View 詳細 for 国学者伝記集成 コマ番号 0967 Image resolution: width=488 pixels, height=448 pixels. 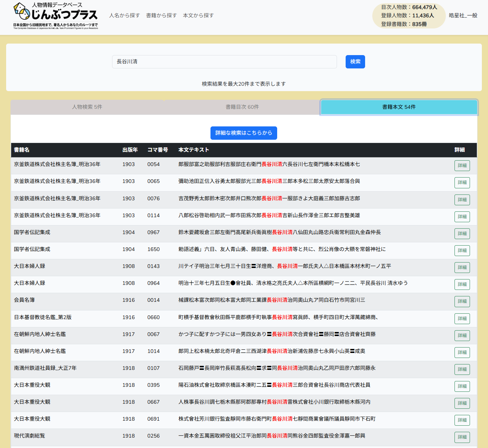(462, 234)
